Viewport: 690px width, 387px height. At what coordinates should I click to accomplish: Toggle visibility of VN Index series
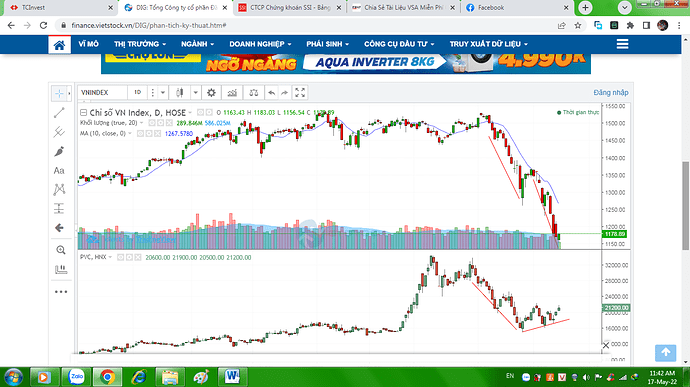click(200, 113)
